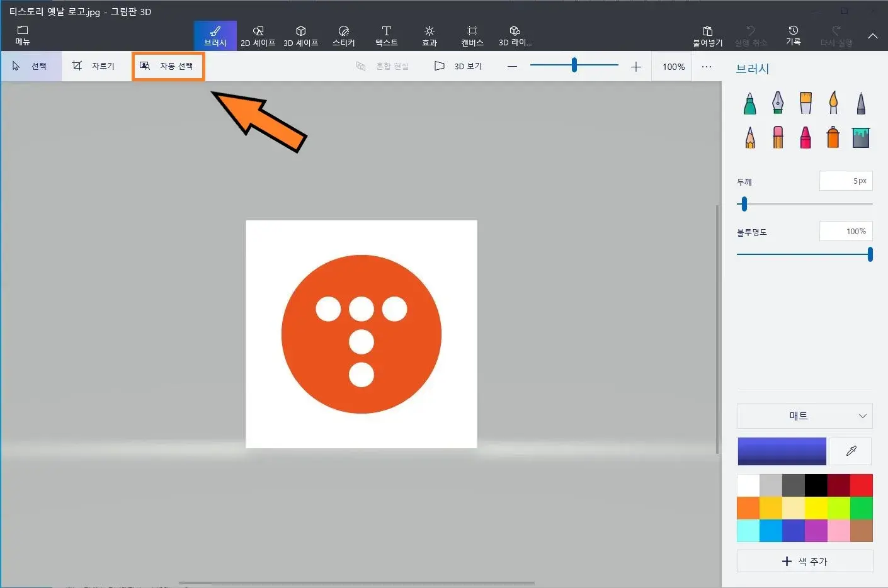Click the vertical canvas scrollbar

[x=717, y=329]
